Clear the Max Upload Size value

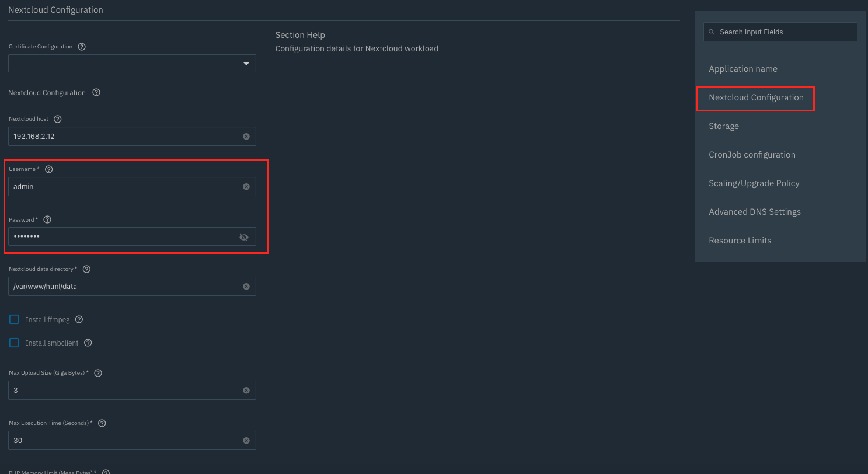pyautogui.click(x=246, y=391)
